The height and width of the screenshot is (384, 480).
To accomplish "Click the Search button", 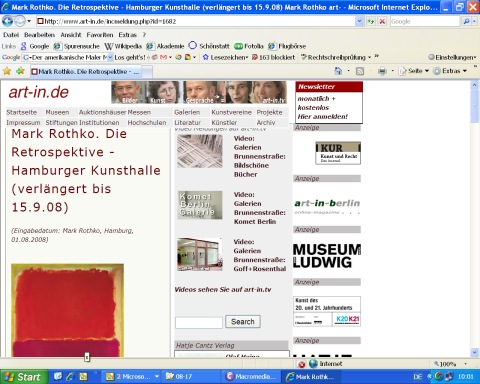I will [243, 322].
